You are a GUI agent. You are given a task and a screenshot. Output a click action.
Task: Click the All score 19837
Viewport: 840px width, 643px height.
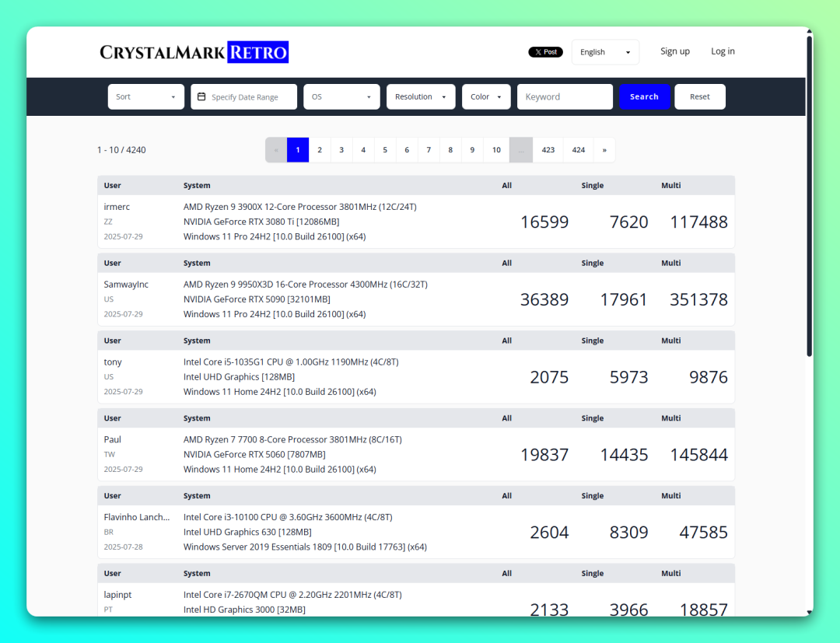544,455
